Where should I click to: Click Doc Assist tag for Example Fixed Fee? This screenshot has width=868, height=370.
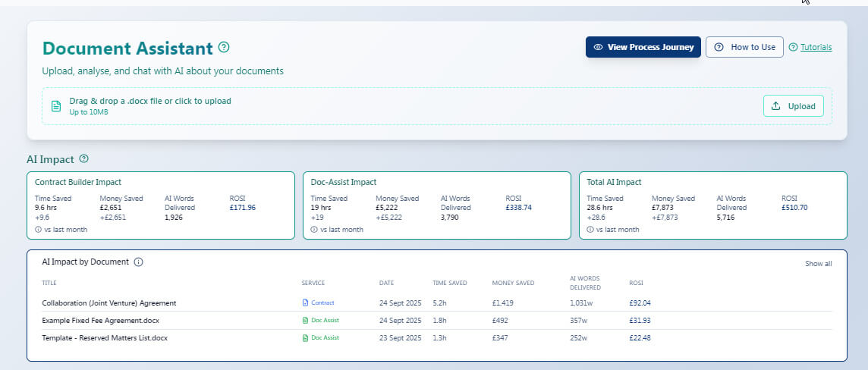point(320,321)
